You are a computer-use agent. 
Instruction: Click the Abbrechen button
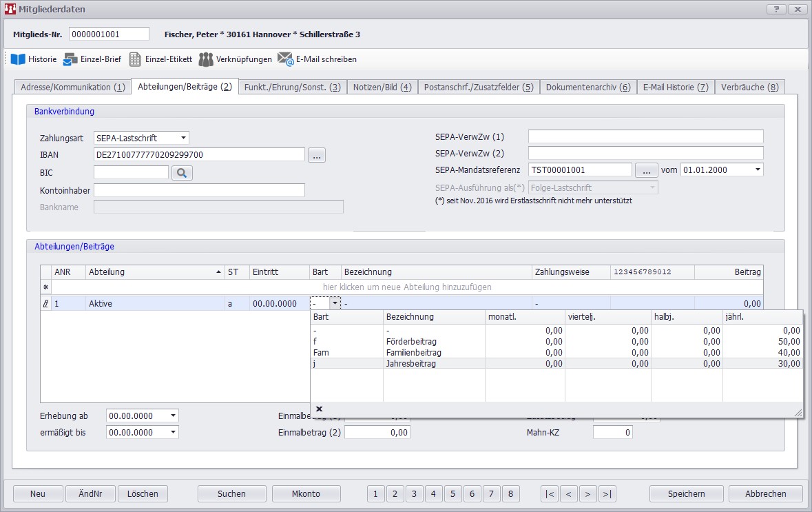click(765, 493)
